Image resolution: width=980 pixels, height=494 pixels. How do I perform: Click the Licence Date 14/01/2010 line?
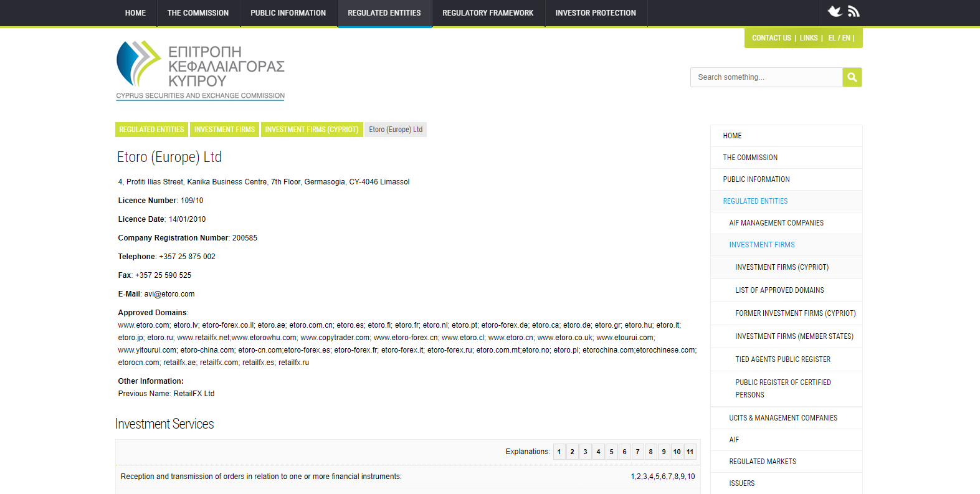click(x=162, y=219)
